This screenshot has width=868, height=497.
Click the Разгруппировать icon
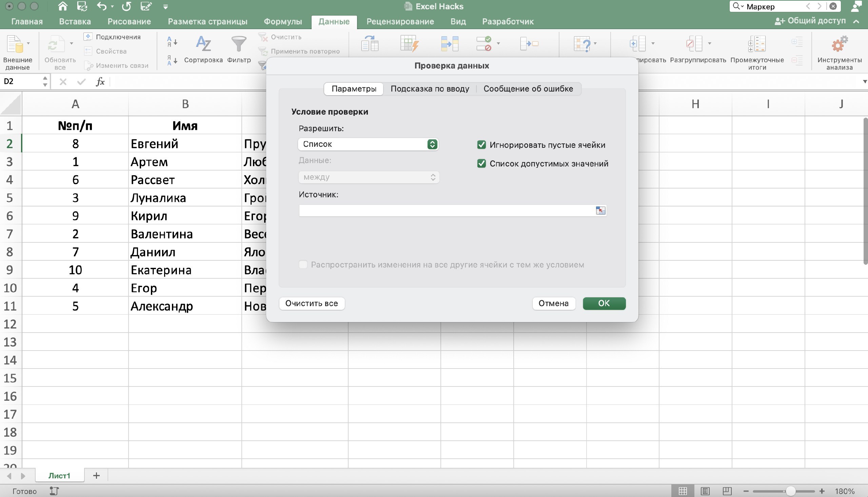point(694,44)
